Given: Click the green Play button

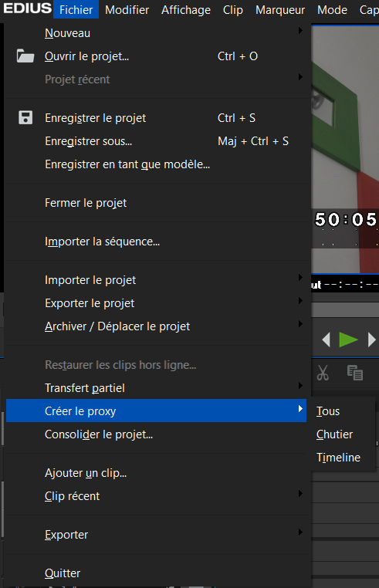Looking at the screenshot, I should coord(348,340).
